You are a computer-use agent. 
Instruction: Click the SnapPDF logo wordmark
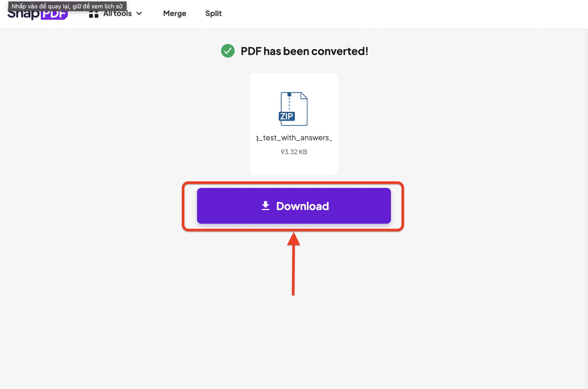37,14
